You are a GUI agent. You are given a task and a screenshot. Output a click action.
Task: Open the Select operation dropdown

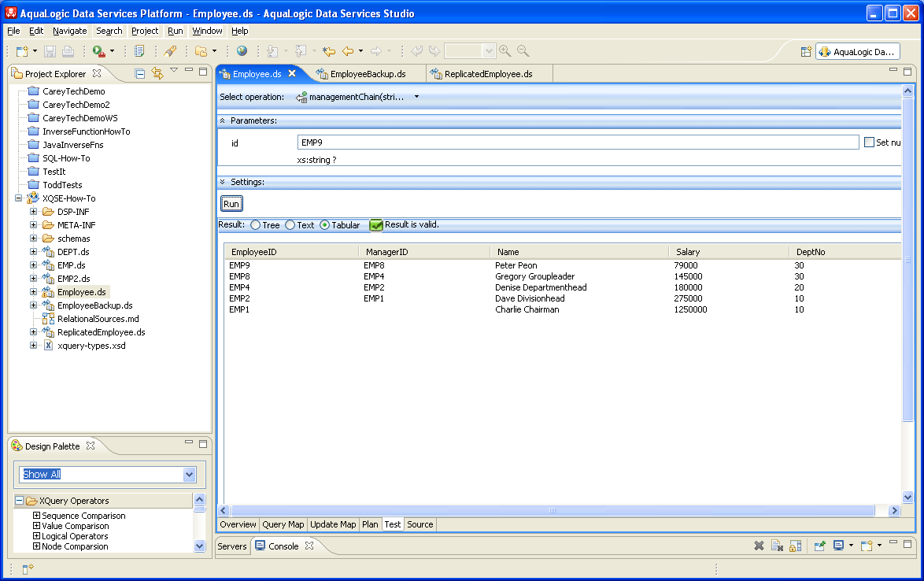416,97
